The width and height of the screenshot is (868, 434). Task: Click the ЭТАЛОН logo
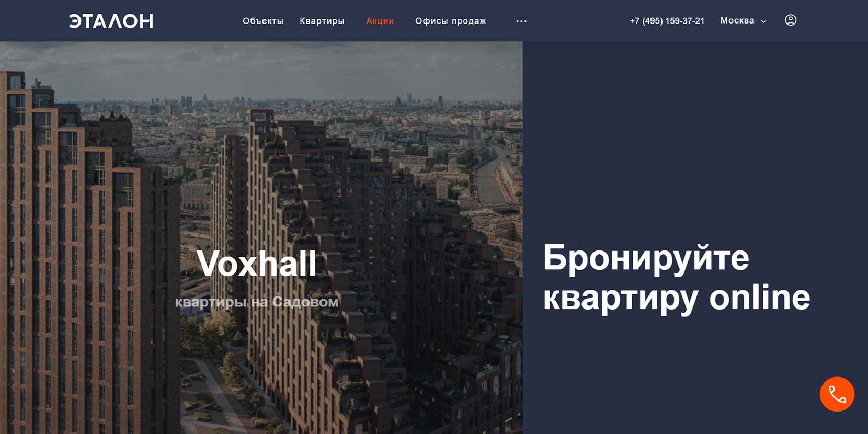pos(111,21)
